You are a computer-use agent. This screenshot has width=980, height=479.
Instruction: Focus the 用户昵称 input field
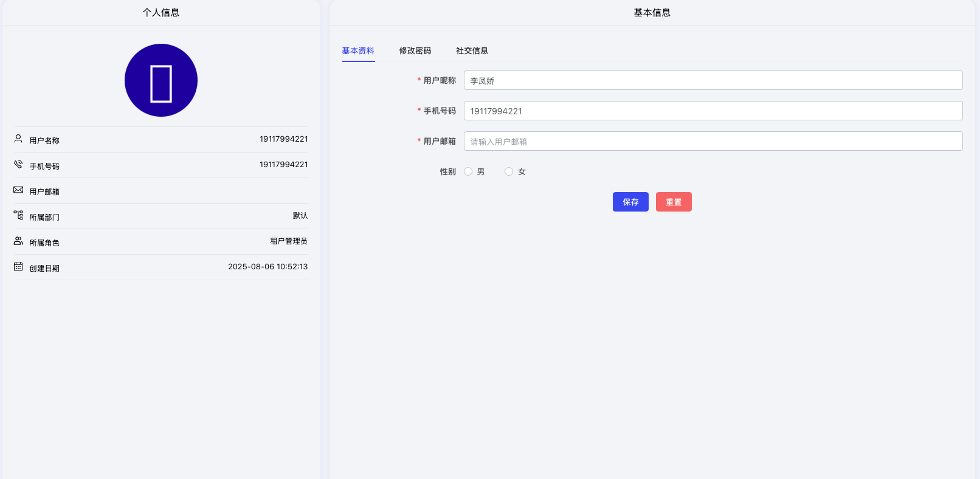713,80
